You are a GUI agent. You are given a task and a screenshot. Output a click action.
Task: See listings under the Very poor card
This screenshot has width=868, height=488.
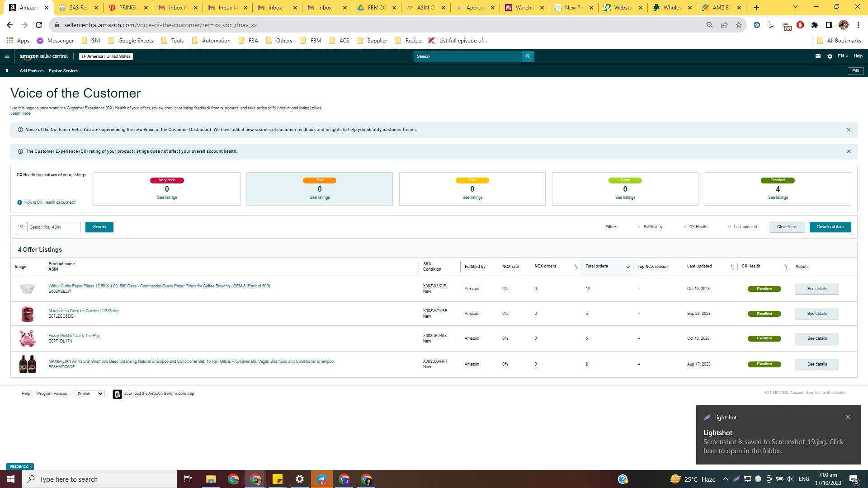pyautogui.click(x=167, y=198)
